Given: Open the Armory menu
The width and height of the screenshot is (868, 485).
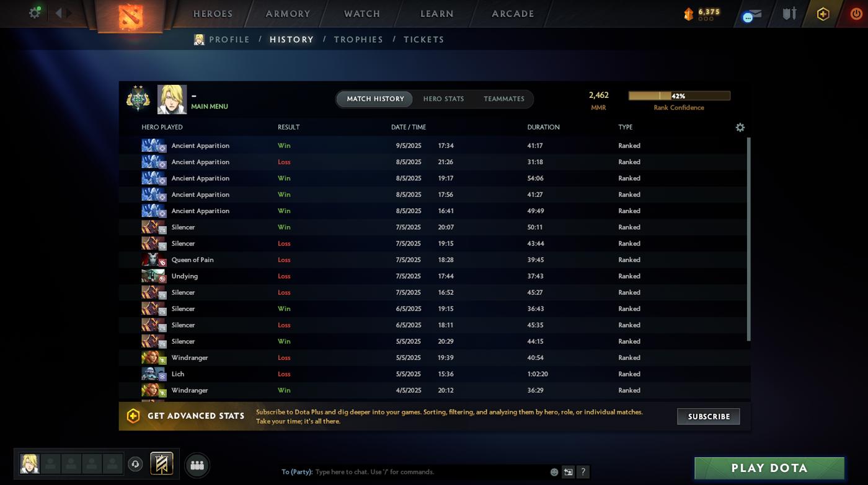Looking at the screenshot, I should point(288,14).
